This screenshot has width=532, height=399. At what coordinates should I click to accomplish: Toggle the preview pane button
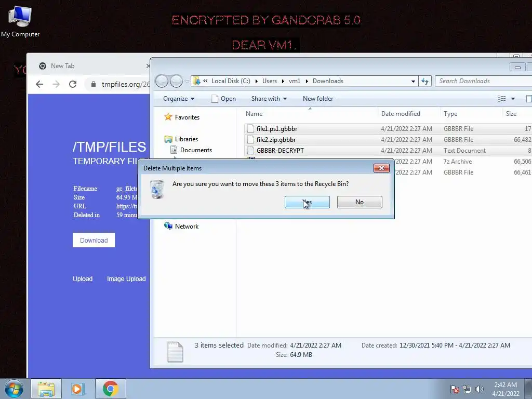[x=528, y=99]
